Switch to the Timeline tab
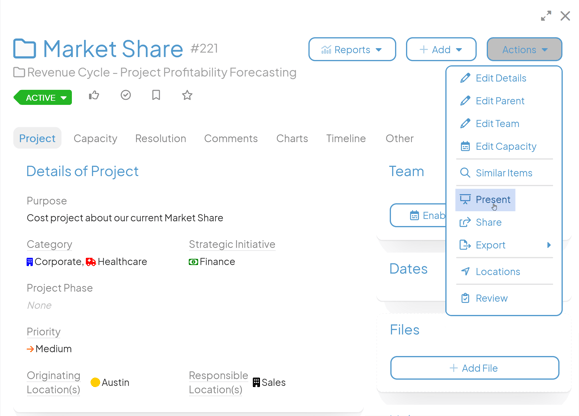 [346, 138]
